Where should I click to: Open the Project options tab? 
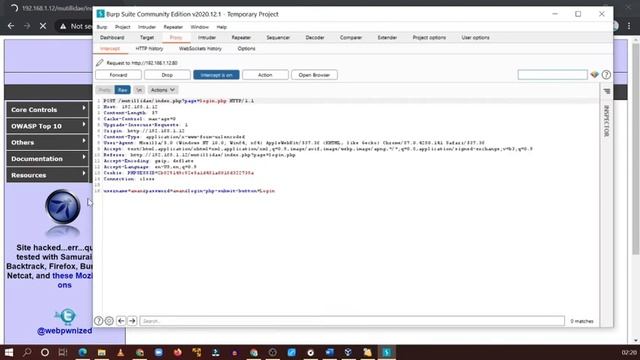[429, 38]
